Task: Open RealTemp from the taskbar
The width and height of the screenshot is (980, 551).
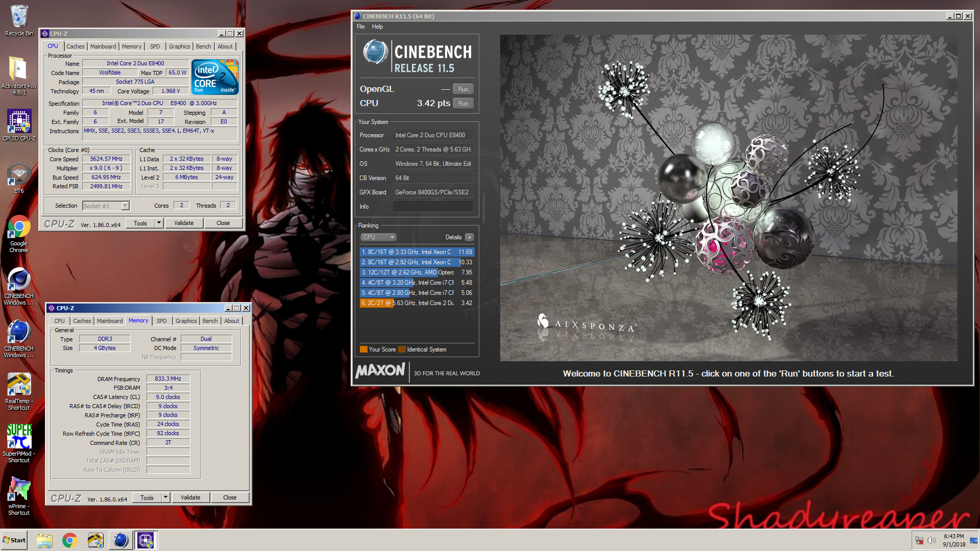Action: (x=95, y=540)
